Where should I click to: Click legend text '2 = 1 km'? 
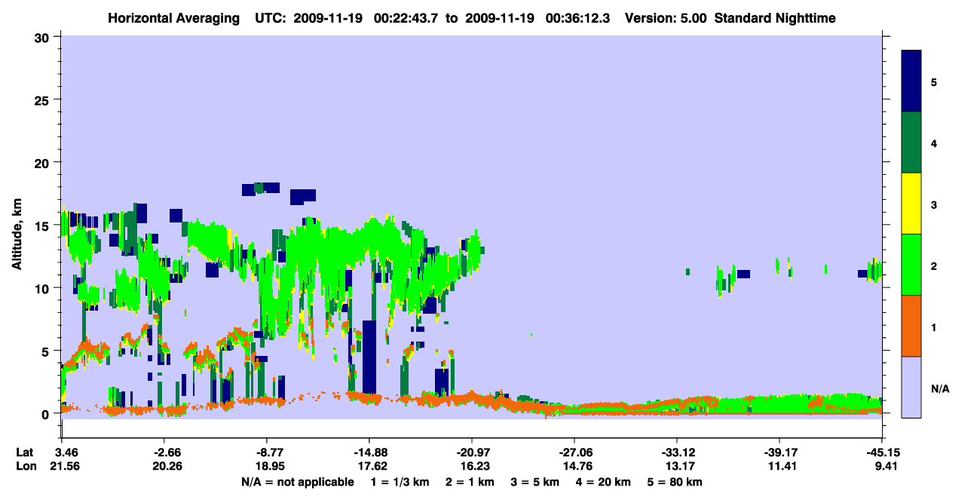472,482
